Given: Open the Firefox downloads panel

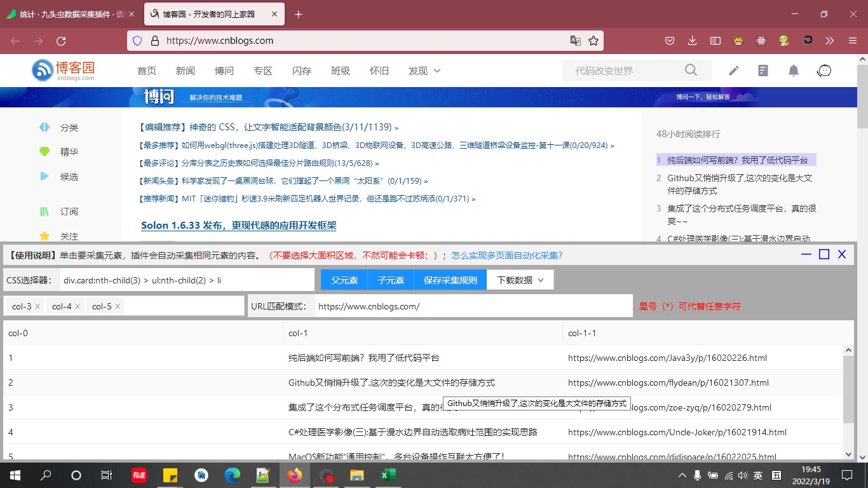Looking at the screenshot, I should click(693, 41).
